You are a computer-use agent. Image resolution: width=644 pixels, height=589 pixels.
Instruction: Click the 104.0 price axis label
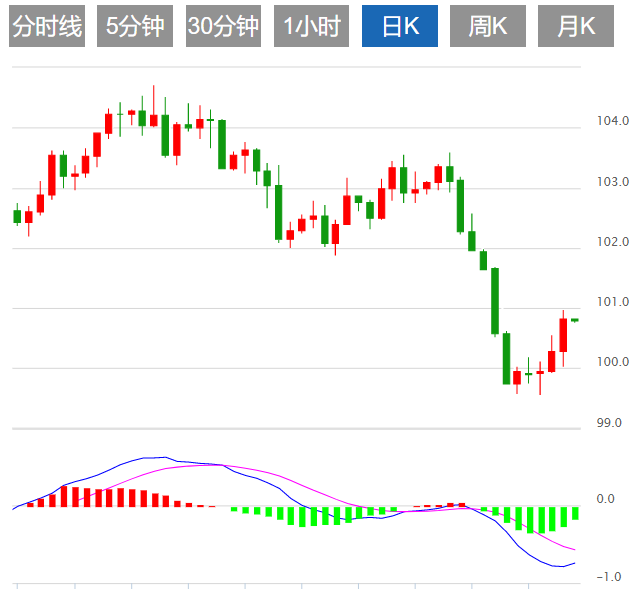613,121
